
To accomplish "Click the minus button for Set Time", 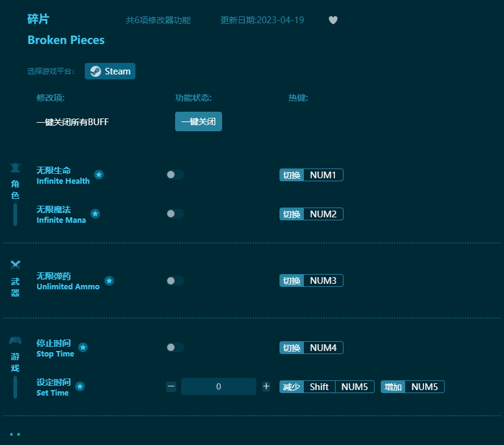I will click(x=171, y=386).
